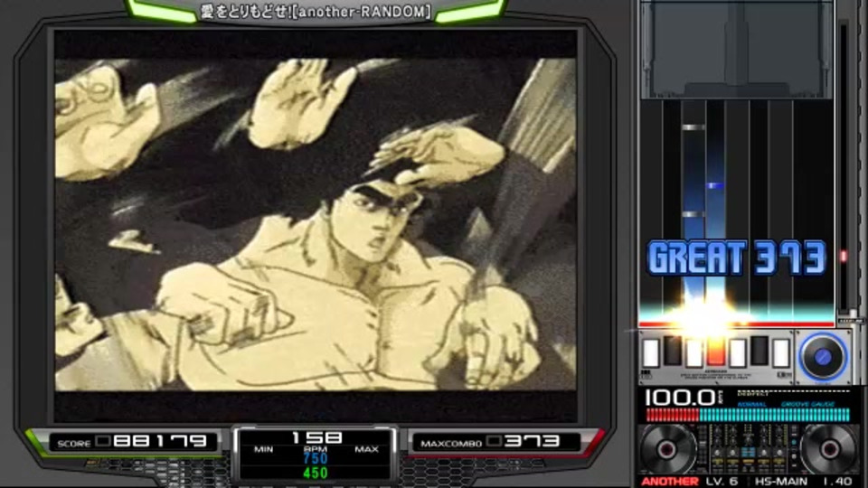Tap the rightmost white key beside the turntable
The height and width of the screenshot is (488, 868).
tap(780, 353)
